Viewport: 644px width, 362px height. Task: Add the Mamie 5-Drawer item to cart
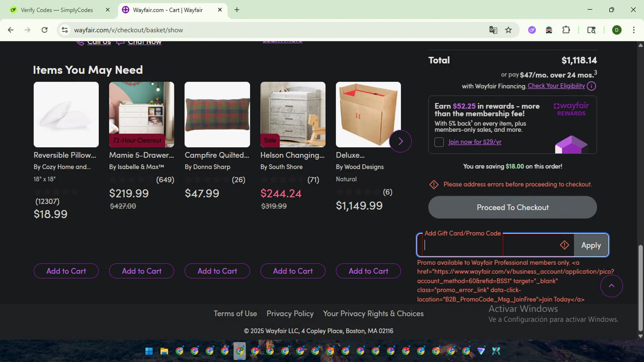coord(142,271)
